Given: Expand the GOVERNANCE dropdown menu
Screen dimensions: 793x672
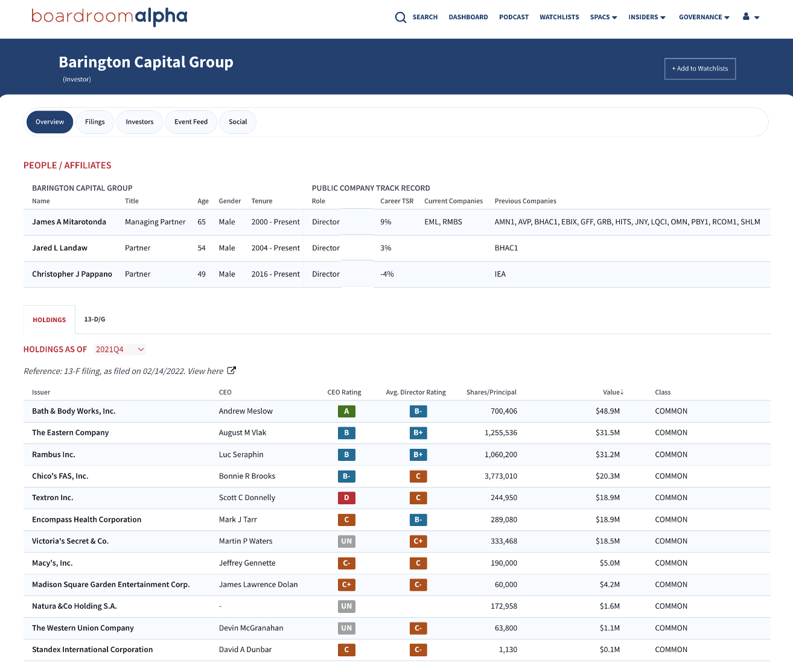Looking at the screenshot, I should coord(704,17).
